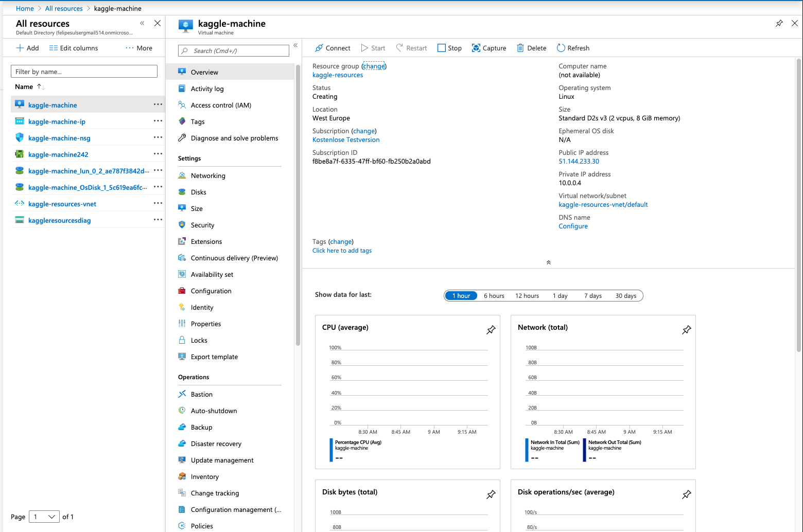This screenshot has height=532, width=803.
Task: Click the sidebar menu scrollbar
Action: pyautogui.click(x=298, y=206)
